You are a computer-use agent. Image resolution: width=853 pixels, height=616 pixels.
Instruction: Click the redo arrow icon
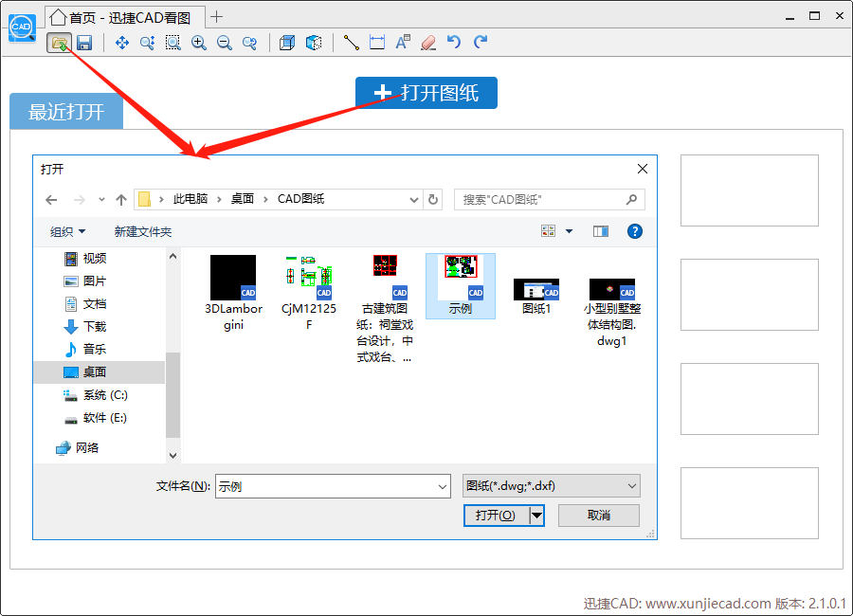(480, 42)
